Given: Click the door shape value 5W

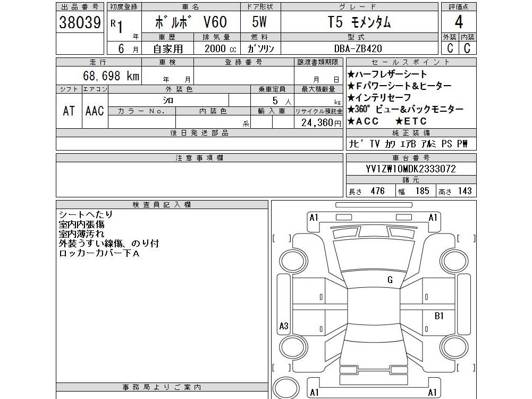Looking at the screenshot, I should pos(259,22).
